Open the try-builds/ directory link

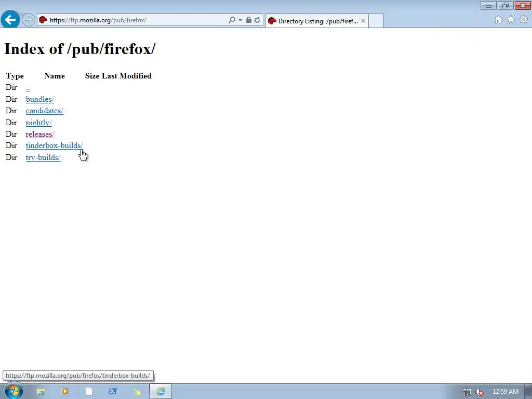[43, 158]
